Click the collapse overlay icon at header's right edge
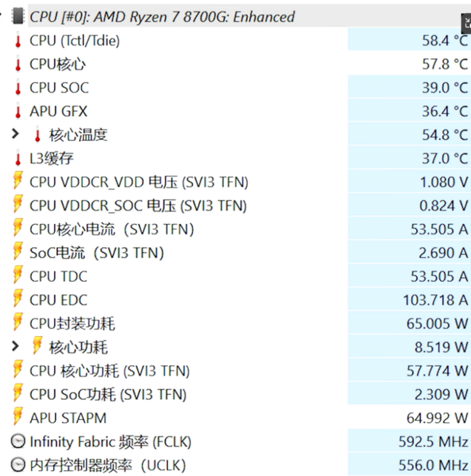 click(466, 23)
